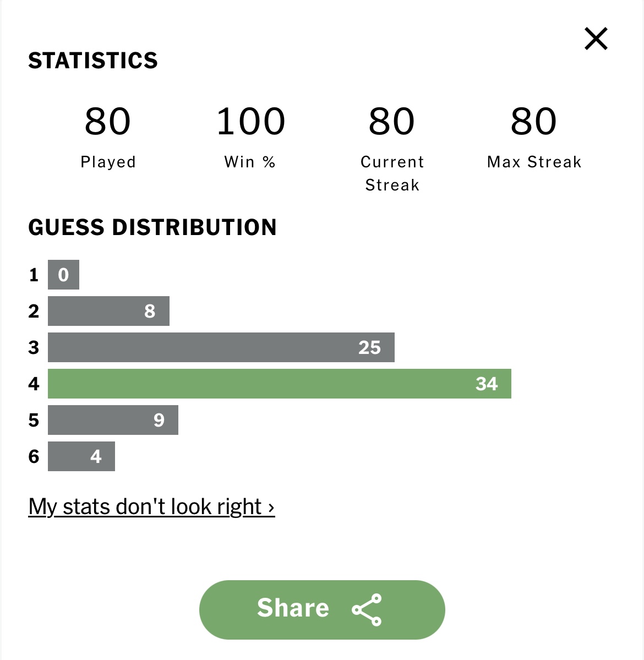
Task: Click the bar with value 0
Action: 63,275
